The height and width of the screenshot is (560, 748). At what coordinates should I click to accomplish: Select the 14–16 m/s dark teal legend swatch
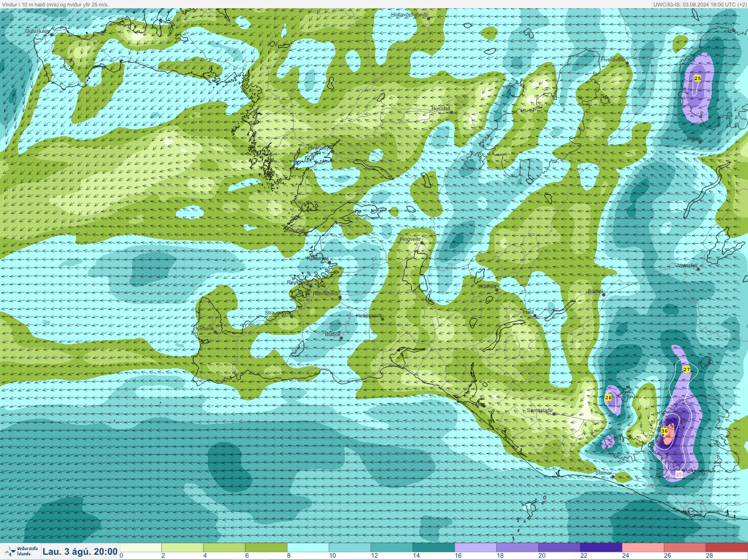434,548
